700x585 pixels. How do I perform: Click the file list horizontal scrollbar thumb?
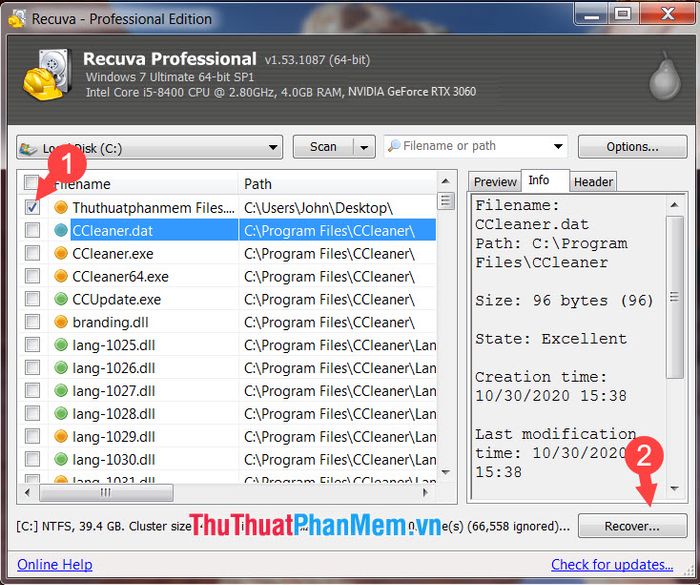point(106,493)
